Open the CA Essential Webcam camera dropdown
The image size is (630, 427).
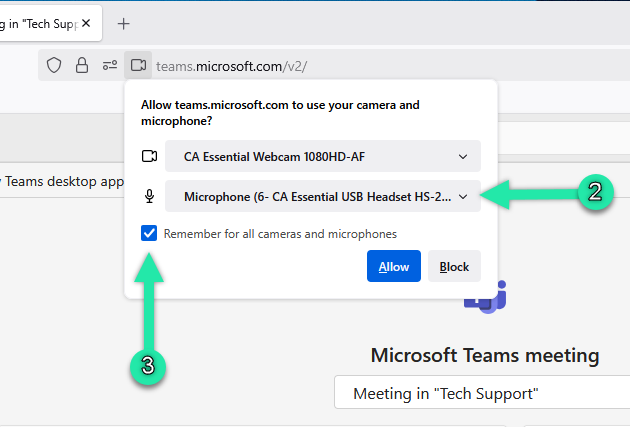tap(323, 156)
